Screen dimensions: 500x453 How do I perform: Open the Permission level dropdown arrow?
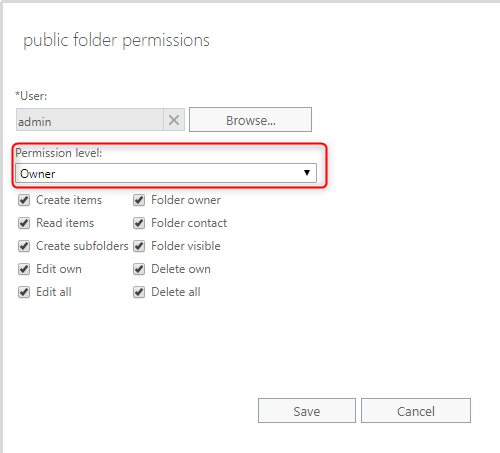[307, 173]
